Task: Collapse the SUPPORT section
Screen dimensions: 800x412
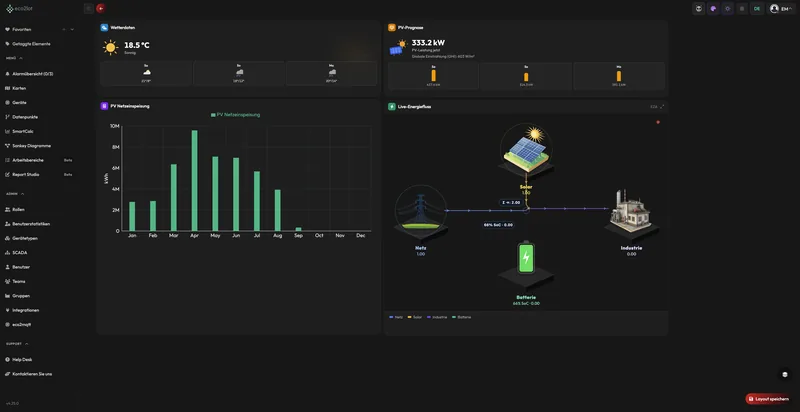Action: [27, 344]
